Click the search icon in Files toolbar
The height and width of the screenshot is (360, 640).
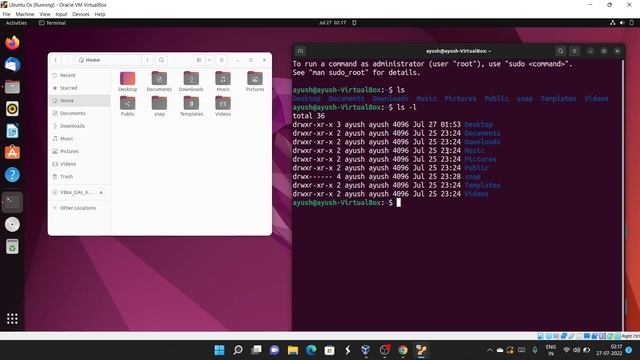[161, 60]
